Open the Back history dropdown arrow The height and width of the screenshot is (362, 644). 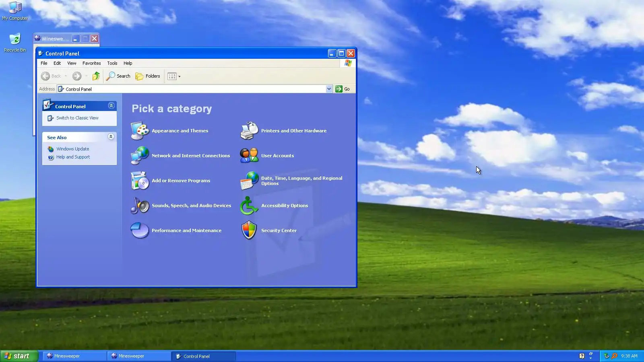pos(66,76)
